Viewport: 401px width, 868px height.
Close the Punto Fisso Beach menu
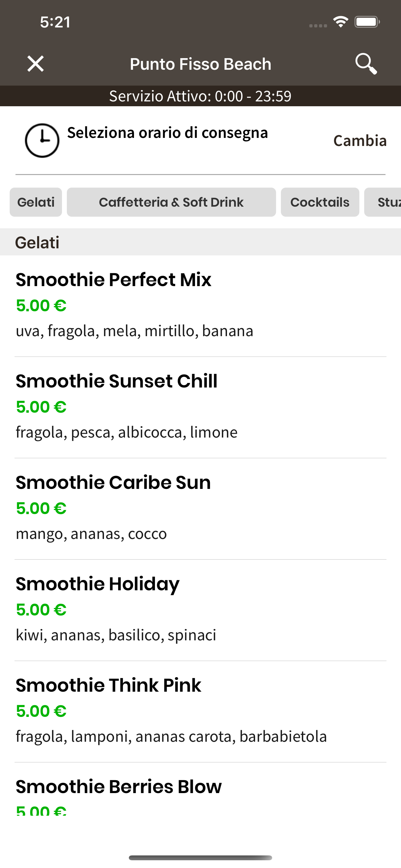coord(36,64)
